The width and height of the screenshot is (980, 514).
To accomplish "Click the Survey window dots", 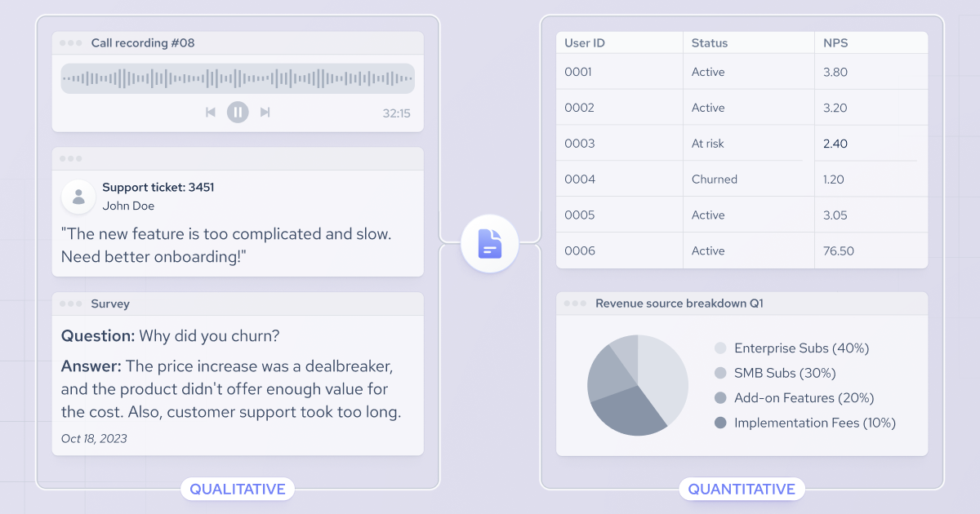I will [71, 304].
